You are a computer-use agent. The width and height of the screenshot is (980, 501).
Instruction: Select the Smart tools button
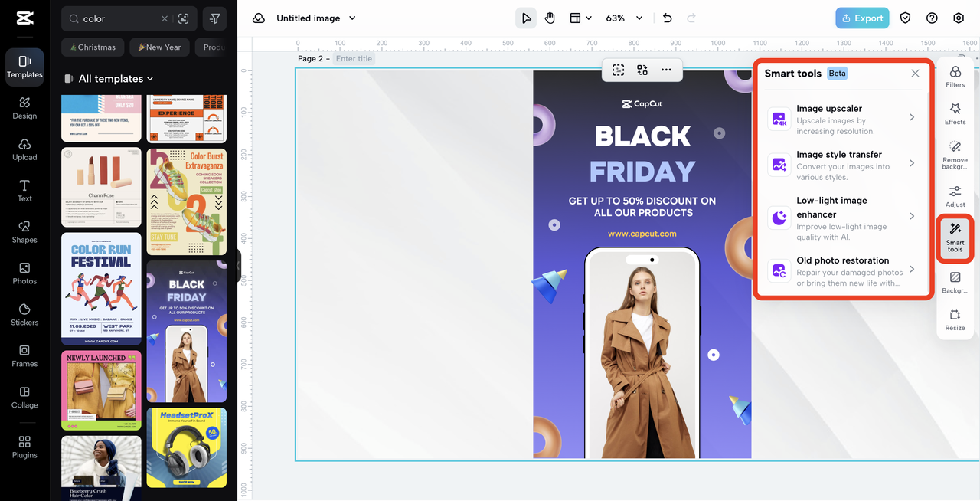tap(955, 238)
